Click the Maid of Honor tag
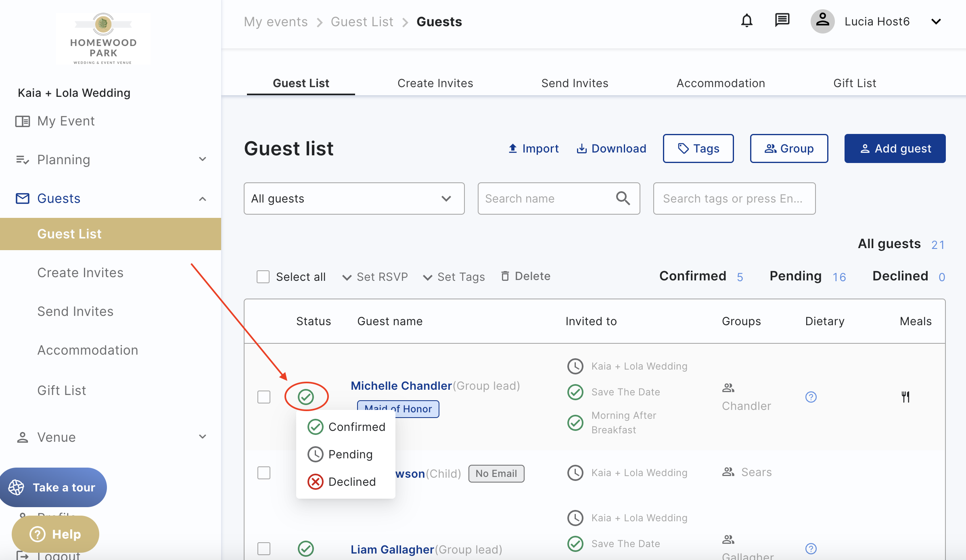 point(398,409)
